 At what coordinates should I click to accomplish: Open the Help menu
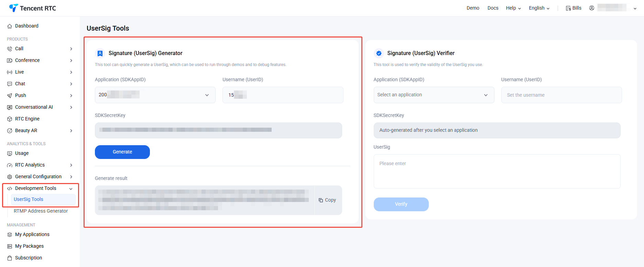(x=513, y=8)
